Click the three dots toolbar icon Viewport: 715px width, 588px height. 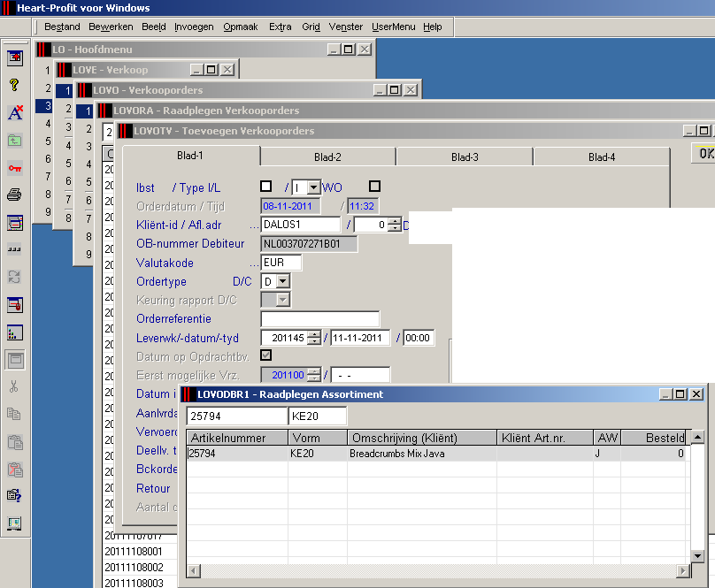pos(14,249)
